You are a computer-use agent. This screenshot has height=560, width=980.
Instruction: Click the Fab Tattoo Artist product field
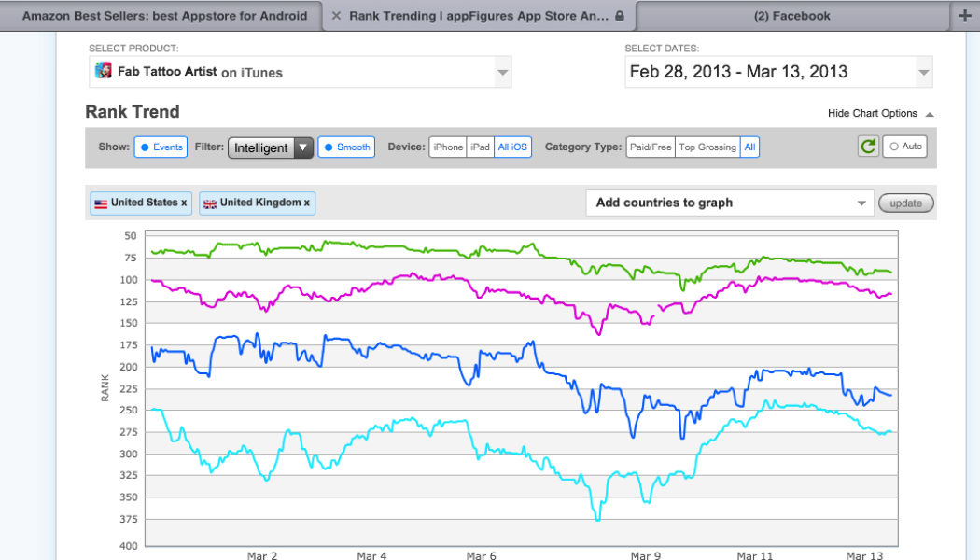coord(300,72)
